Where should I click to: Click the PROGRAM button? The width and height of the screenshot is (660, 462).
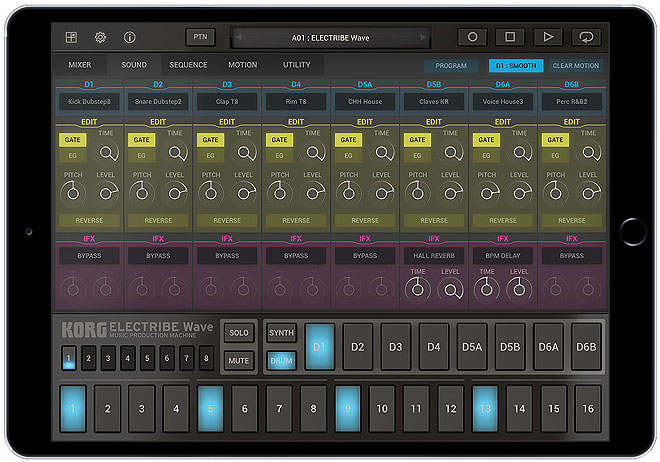click(x=451, y=66)
